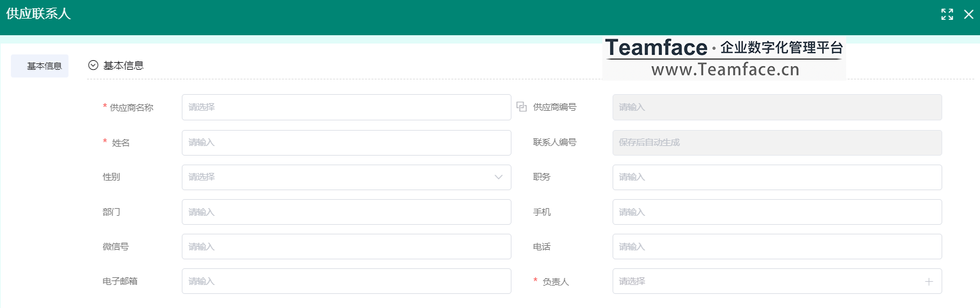Click the 联系人编号 auto-generated field
Screen dimensions: 980x308
click(x=777, y=143)
